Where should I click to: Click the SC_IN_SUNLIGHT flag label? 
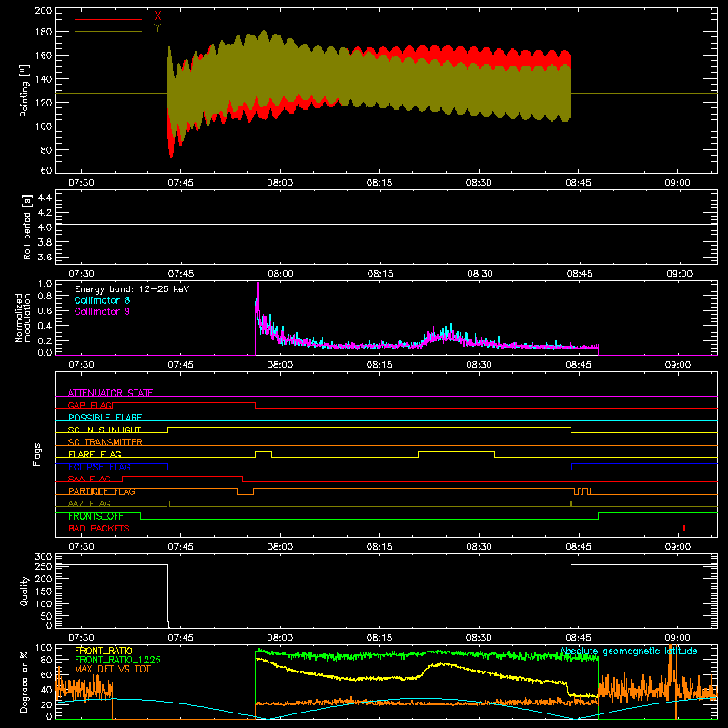105,430
